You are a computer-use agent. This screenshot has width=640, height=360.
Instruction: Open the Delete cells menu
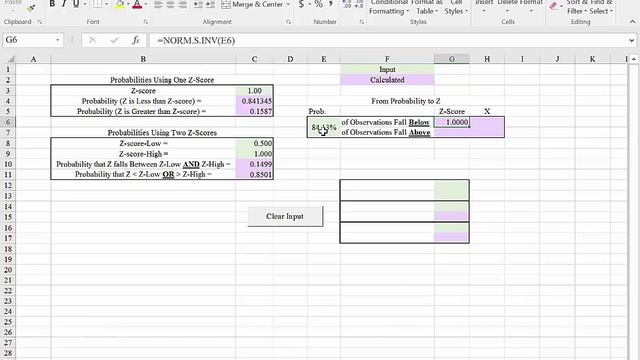tap(507, 6)
